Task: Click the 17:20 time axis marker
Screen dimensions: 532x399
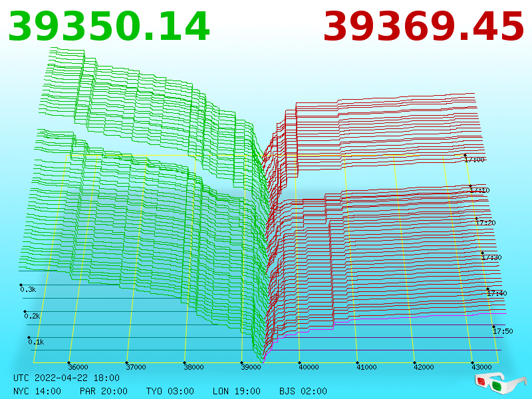Action: [x=485, y=223]
